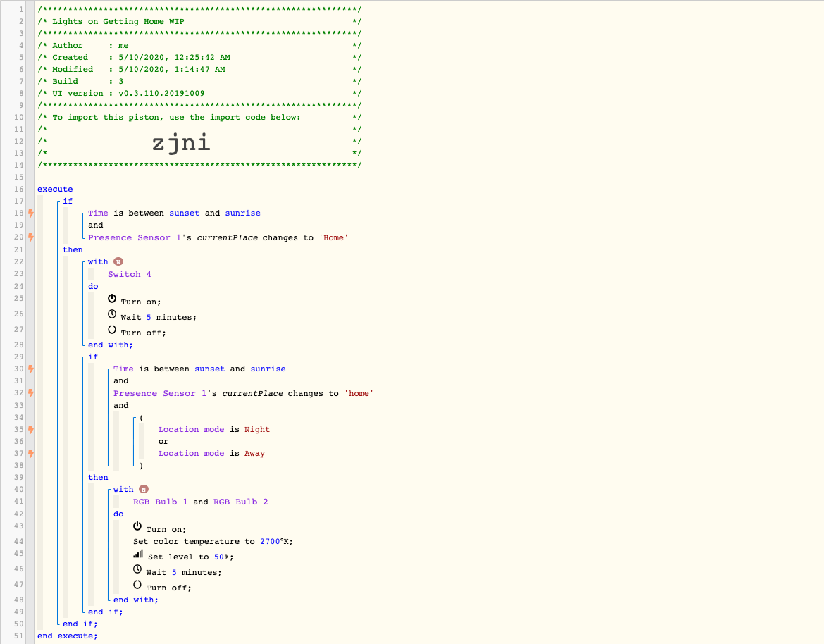Click the N badge beside 'with' on line 40

coord(144,489)
